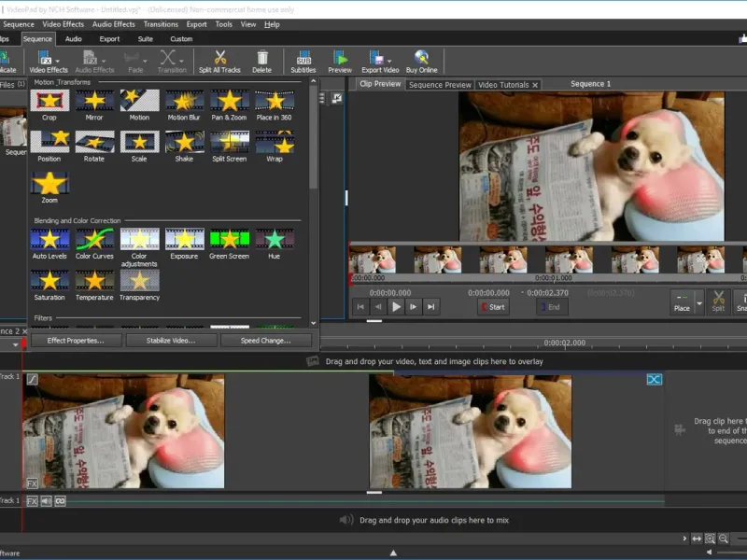This screenshot has width=747, height=560.
Task: Open the Buy Online toolbar icon
Action: pos(421,58)
